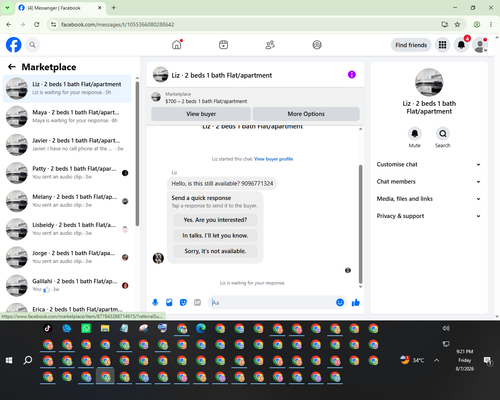This screenshot has width=500, height=400.
Task: Open the notifications bell
Action: coord(461,45)
